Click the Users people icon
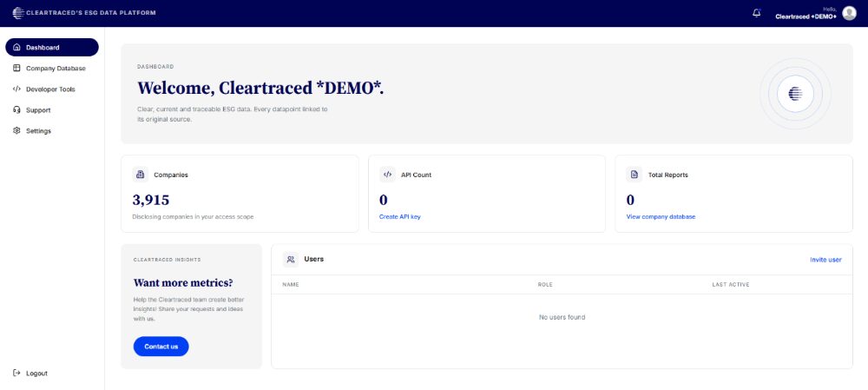This screenshot has width=868, height=390. pos(291,259)
